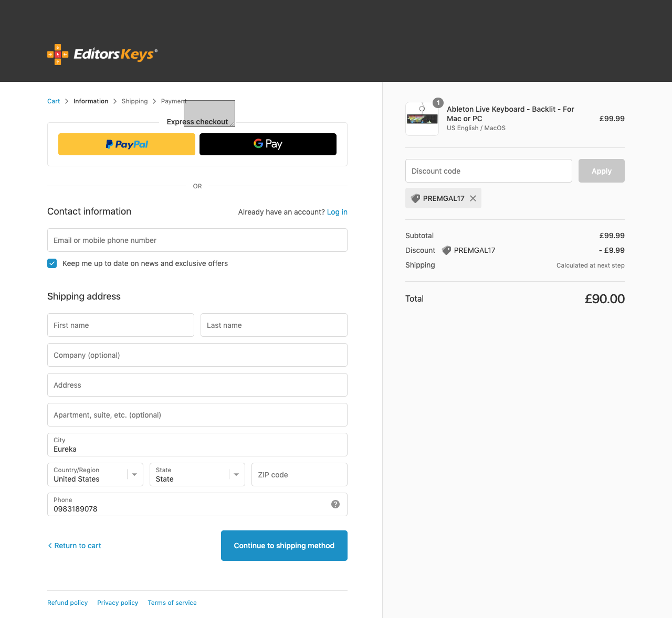Image resolution: width=672 pixels, height=618 pixels.
Task: Focus the First name field
Action: pyautogui.click(x=121, y=325)
